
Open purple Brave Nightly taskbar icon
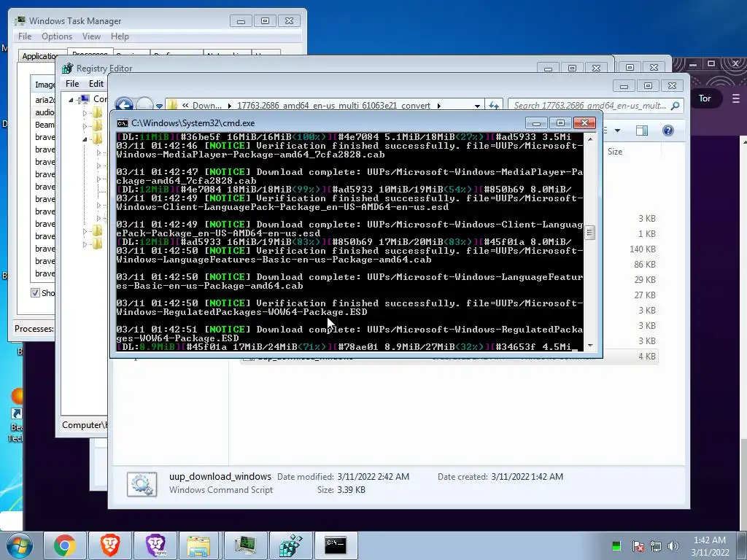click(155, 545)
